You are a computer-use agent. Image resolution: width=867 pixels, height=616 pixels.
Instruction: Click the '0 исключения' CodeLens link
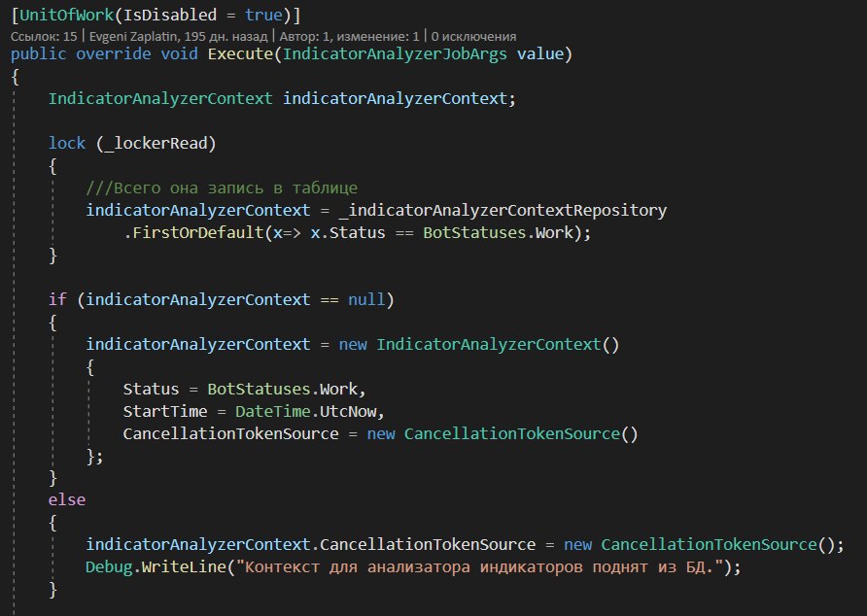(474, 37)
